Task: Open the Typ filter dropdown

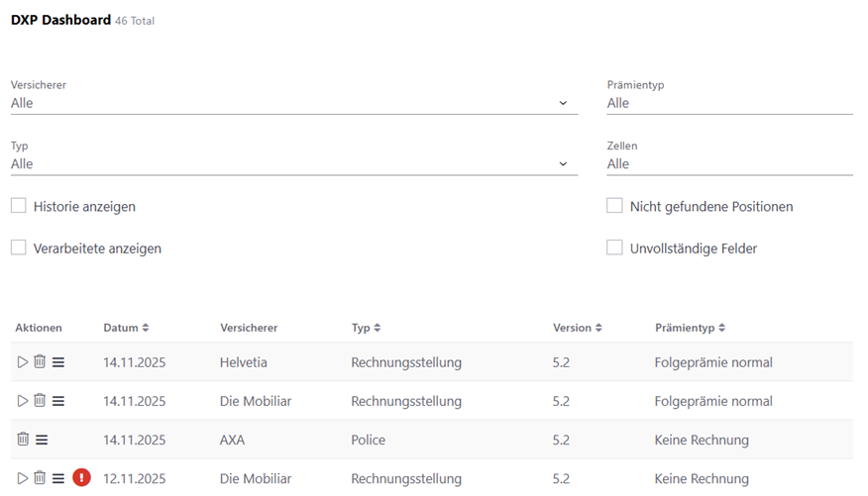Action: click(293, 164)
